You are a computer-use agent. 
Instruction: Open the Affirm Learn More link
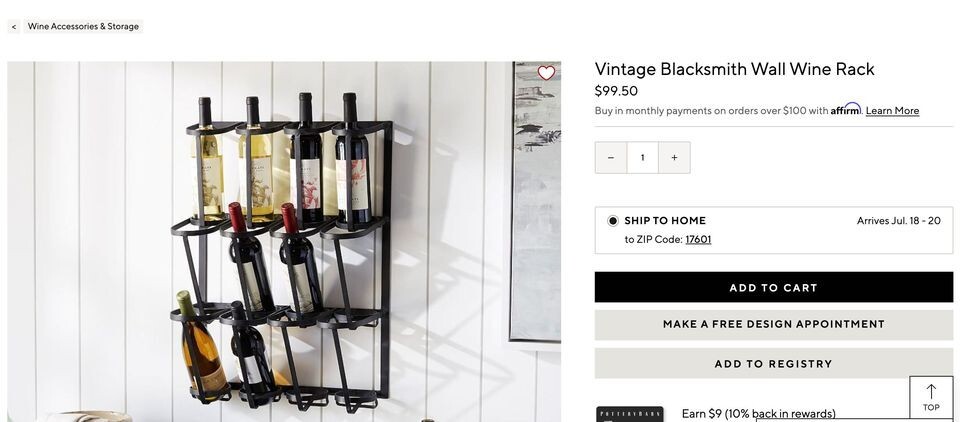coord(892,111)
